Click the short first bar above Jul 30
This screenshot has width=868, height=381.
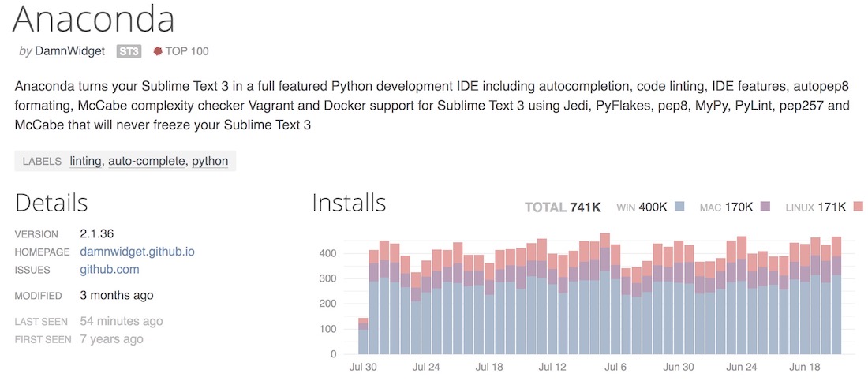click(x=363, y=336)
